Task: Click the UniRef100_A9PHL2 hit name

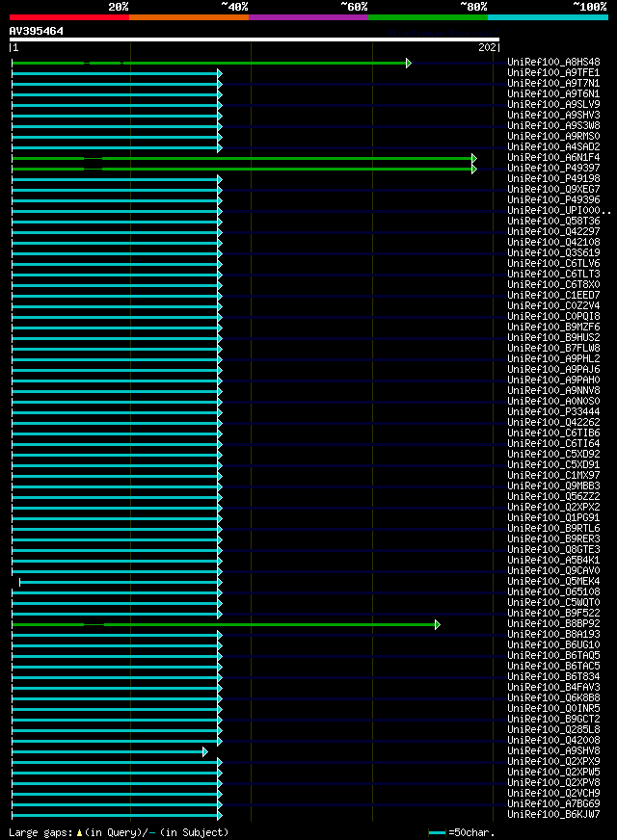Action: click(x=553, y=359)
